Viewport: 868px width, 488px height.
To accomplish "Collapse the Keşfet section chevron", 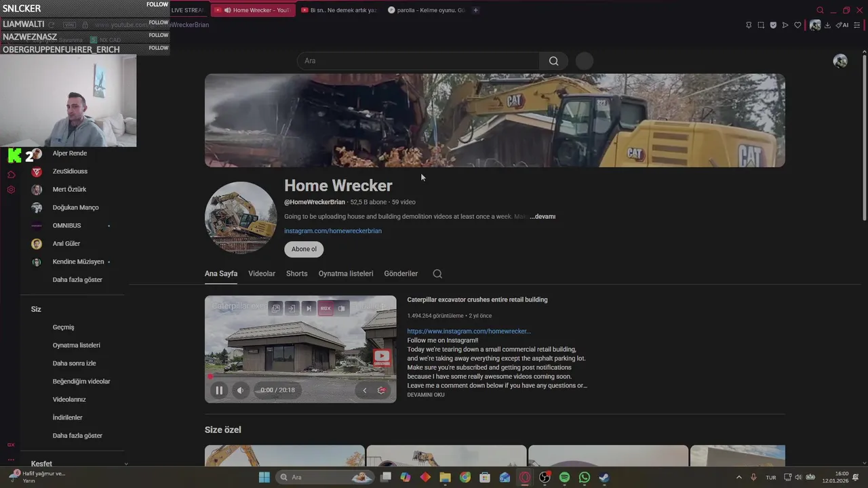I will pyautogui.click(x=126, y=464).
